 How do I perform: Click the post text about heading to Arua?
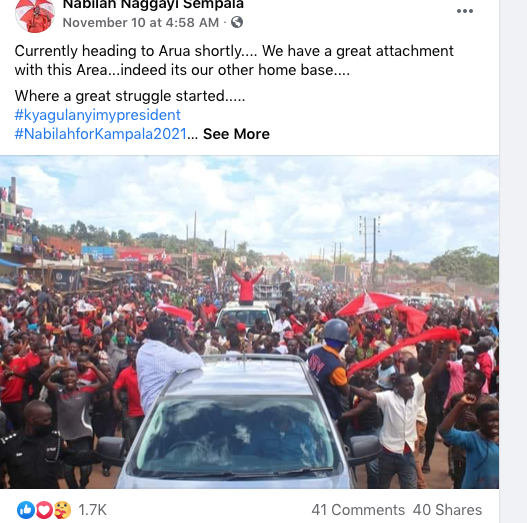click(x=234, y=61)
